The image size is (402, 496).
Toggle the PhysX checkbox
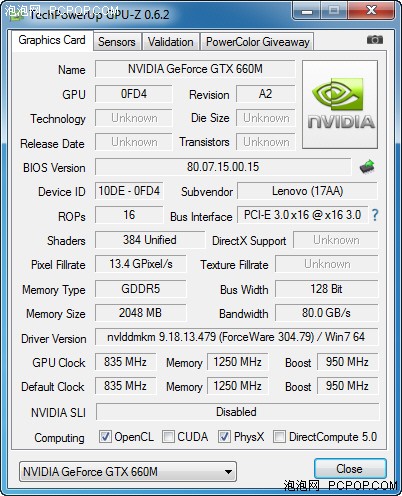[224, 436]
